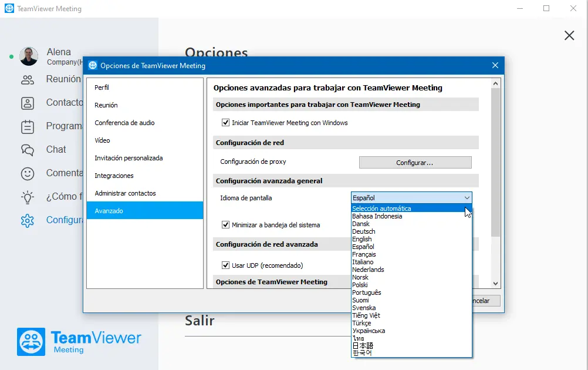
Task: Minimize the TeamViewer Meeting main window
Action: (520, 8)
